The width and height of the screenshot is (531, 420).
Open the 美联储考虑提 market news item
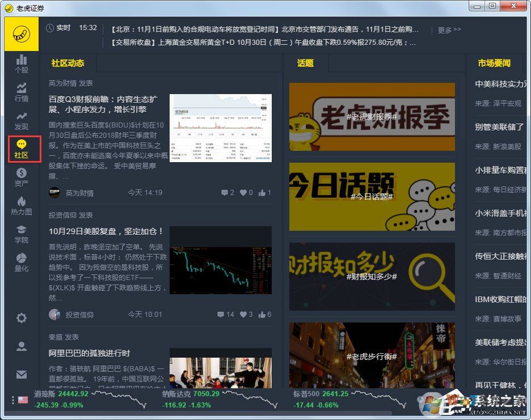pyautogui.click(x=501, y=342)
